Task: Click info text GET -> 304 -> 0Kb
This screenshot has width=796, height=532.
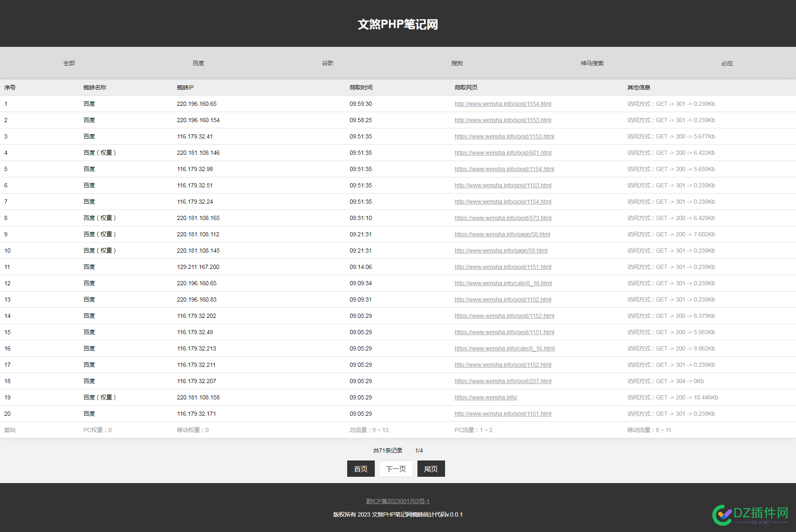Action: coord(665,381)
